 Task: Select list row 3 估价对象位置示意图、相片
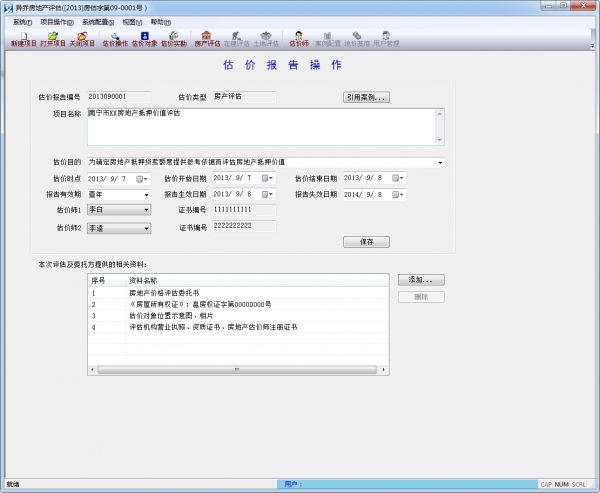click(238, 316)
